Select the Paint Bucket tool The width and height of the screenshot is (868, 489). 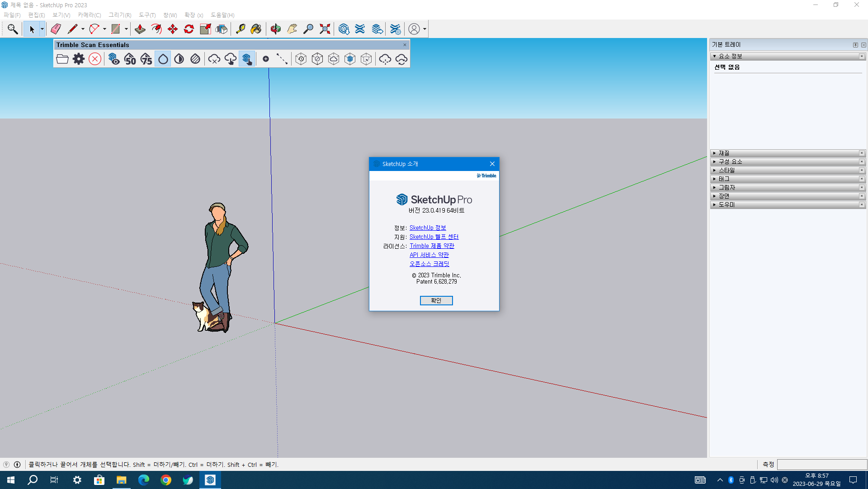click(256, 29)
